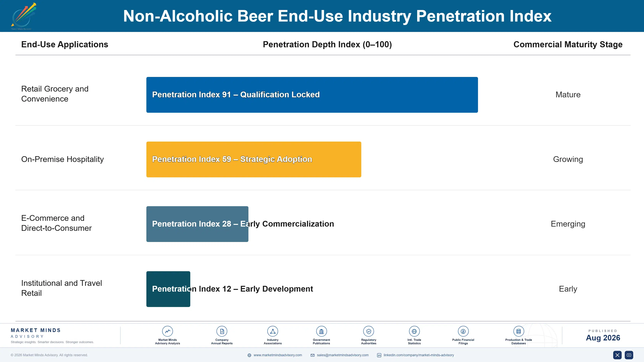
Task: Click sales@marketmindsadvisory.com email link
Action: click(x=343, y=355)
